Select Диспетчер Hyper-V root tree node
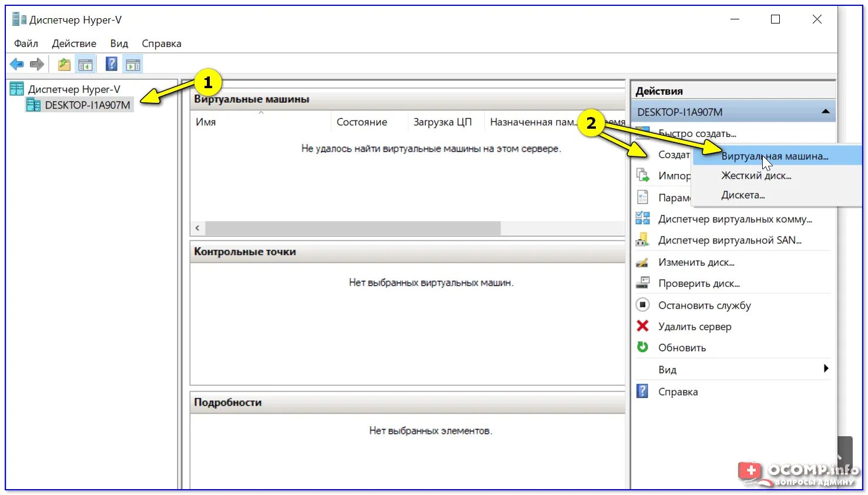The image size is (868, 495). [74, 89]
